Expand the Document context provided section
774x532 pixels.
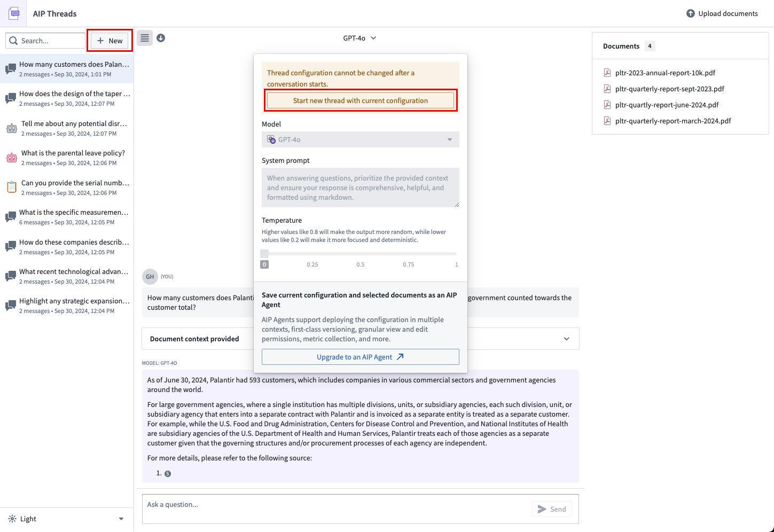click(361, 339)
